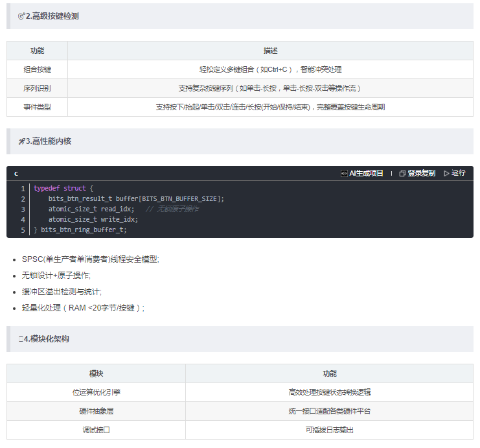480x448 pixels.
Task: Click the 支持按下/抬起/单击 description cell
Action: 270,107
